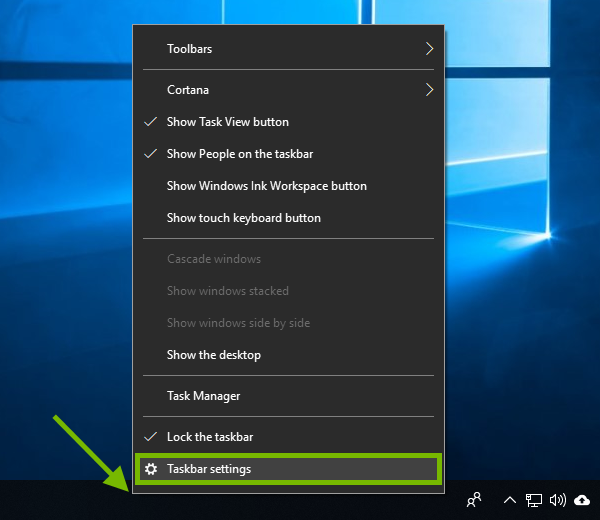Open the People icon in the taskbar
600x520 pixels.
click(x=474, y=500)
